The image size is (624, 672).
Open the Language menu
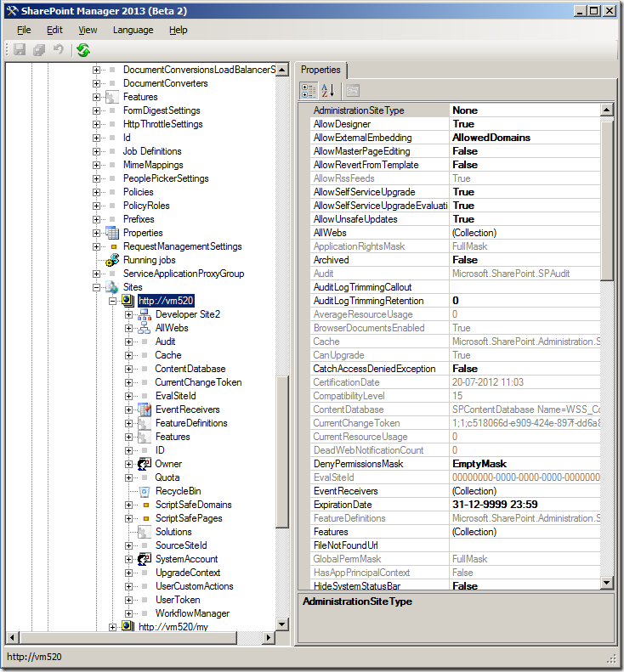coord(133,30)
